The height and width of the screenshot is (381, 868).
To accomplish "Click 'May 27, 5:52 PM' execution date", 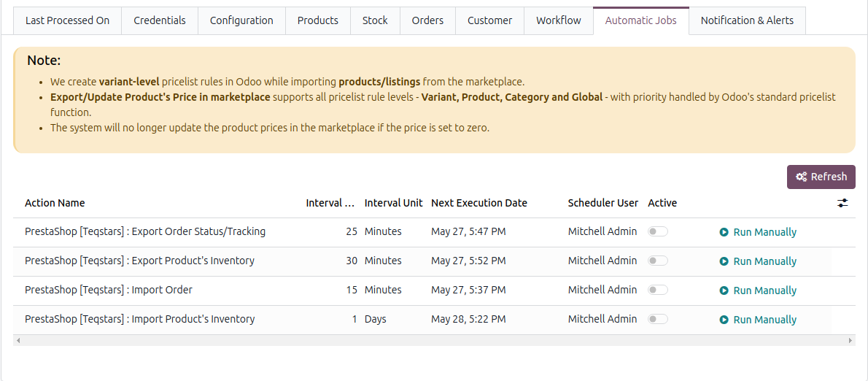I will [468, 261].
